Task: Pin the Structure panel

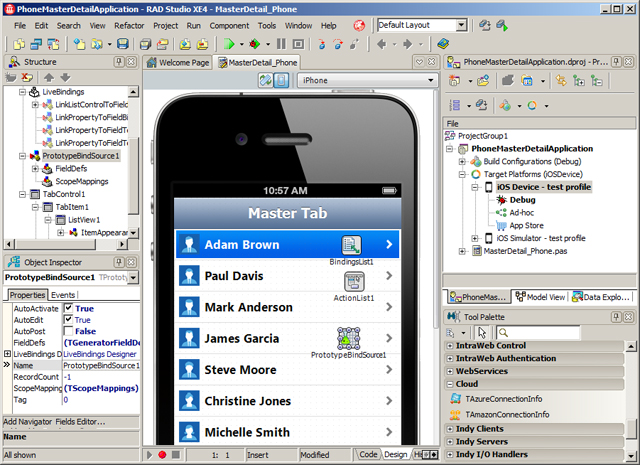Action: pyautogui.click(x=119, y=62)
